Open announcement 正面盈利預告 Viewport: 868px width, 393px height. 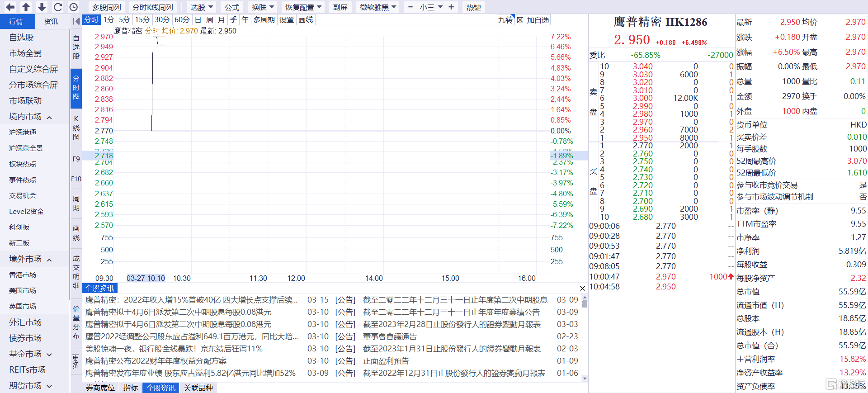pyautogui.click(x=386, y=361)
